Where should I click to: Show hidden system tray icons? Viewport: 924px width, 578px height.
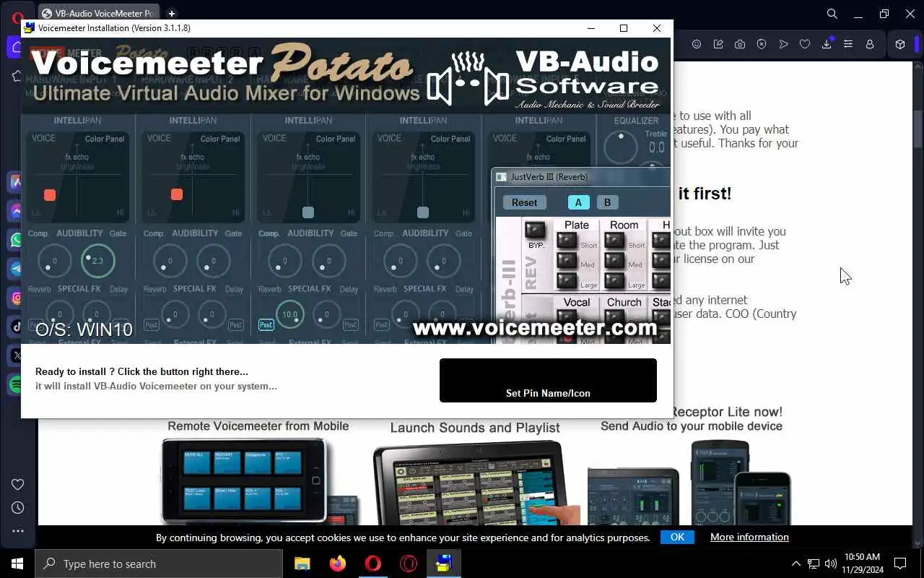coord(796,564)
